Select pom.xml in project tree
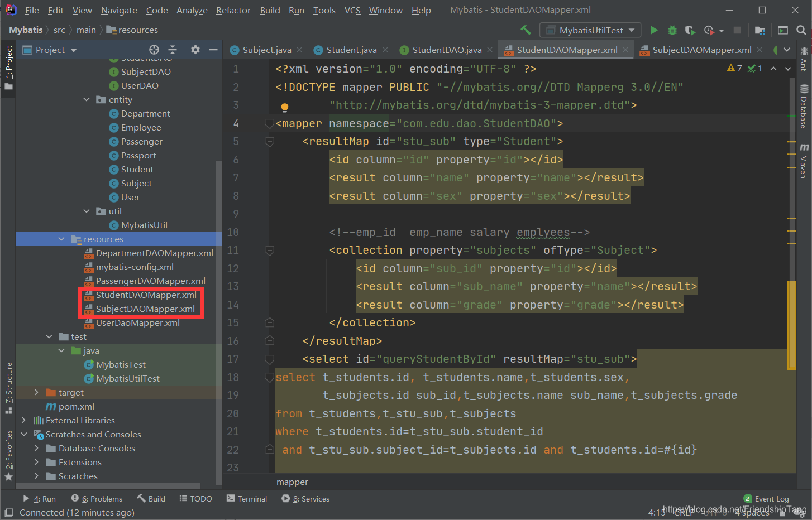The image size is (812, 520). pyautogui.click(x=76, y=406)
